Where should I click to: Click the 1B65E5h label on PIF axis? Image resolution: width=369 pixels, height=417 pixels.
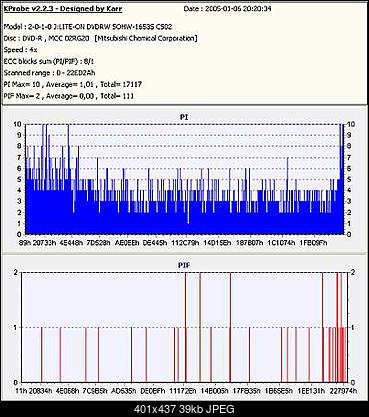pyautogui.click(x=279, y=391)
